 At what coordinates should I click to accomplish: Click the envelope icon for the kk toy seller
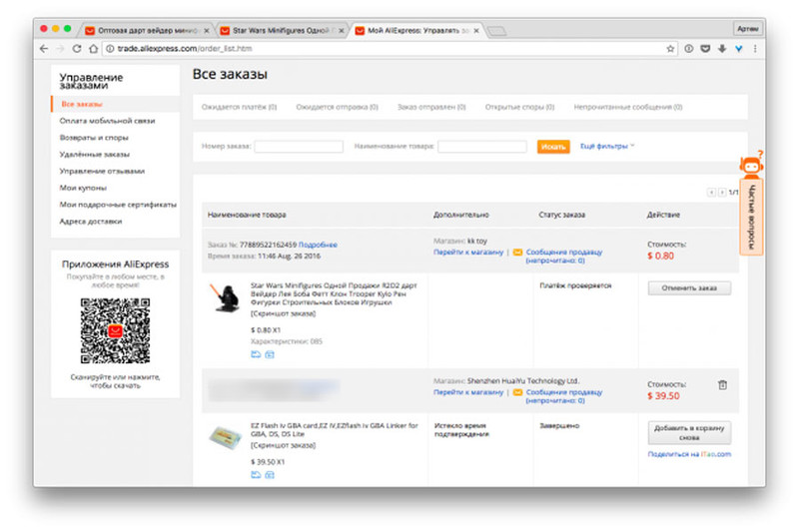click(517, 252)
